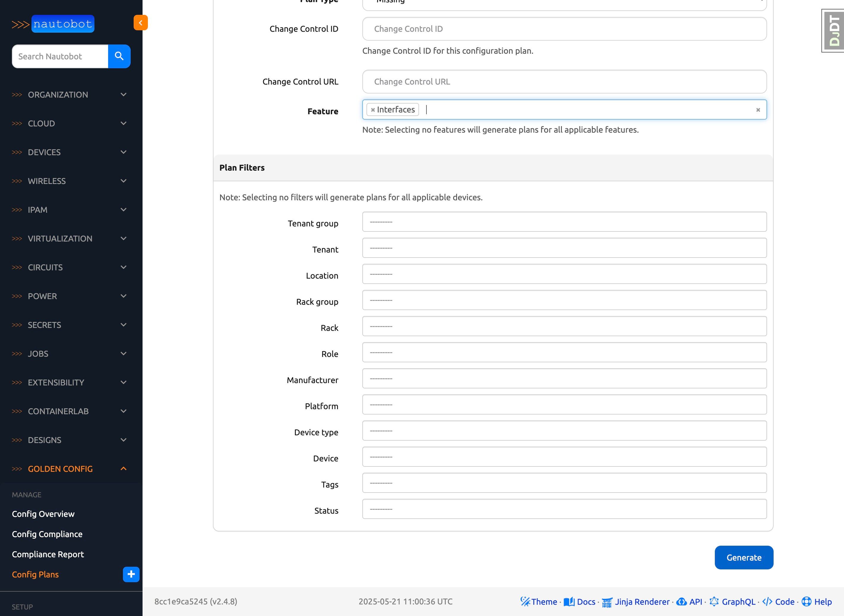This screenshot has height=616, width=844.
Task: Go to Config Compliance page
Action: [47, 534]
